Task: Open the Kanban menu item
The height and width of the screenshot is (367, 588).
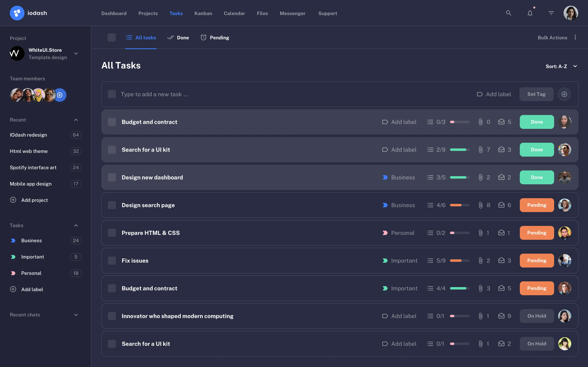Action: coord(203,13)
